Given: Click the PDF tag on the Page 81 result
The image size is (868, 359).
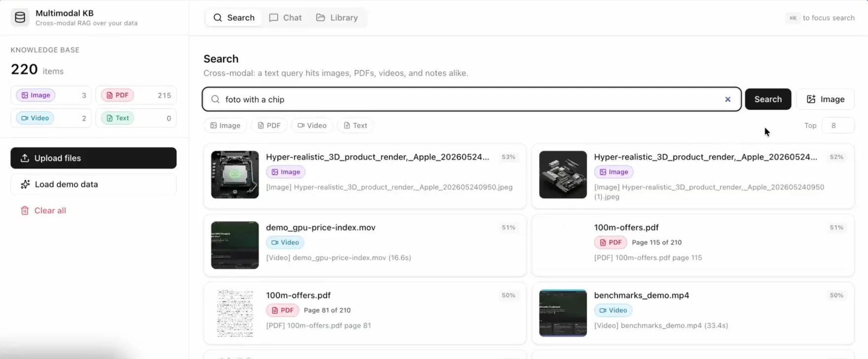Looking at the screenshot, I should (282, 310).
